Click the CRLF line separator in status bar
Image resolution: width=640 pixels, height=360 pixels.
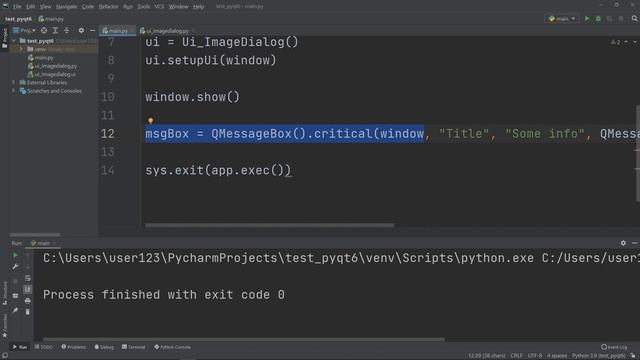(516, 356)
